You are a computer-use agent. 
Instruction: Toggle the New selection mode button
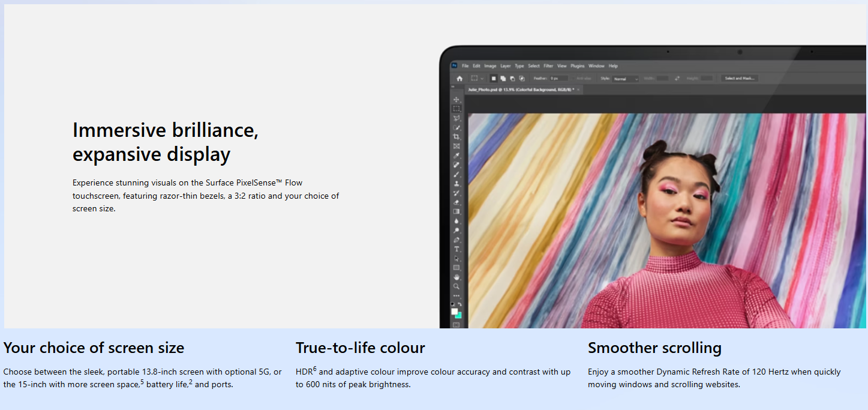tap(494, 79)
